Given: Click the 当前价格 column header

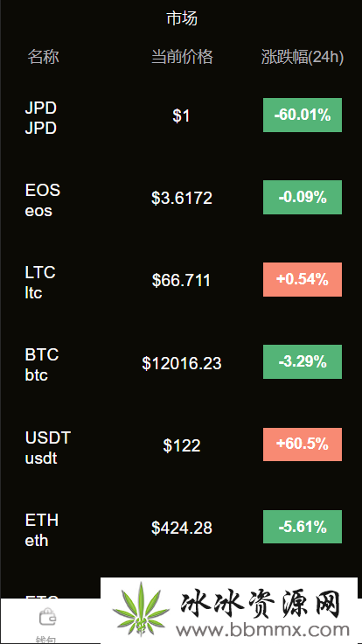Looking at the screenshot, I should tap(182, 57).
